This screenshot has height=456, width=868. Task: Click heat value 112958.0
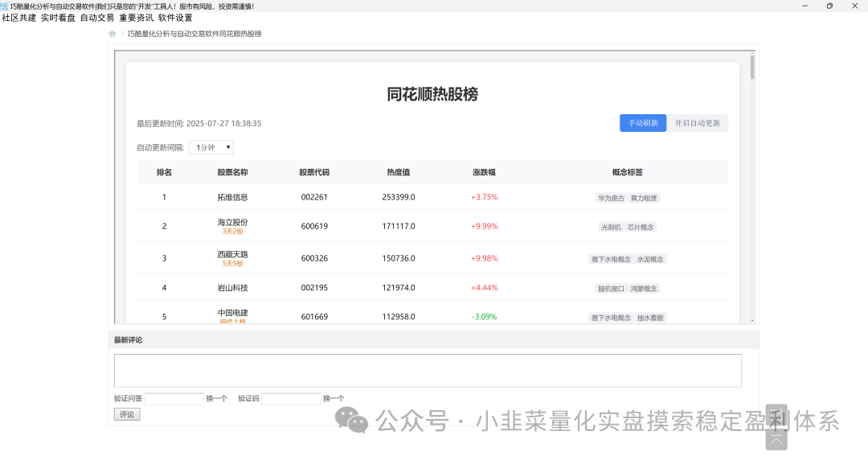click(398, 317)
